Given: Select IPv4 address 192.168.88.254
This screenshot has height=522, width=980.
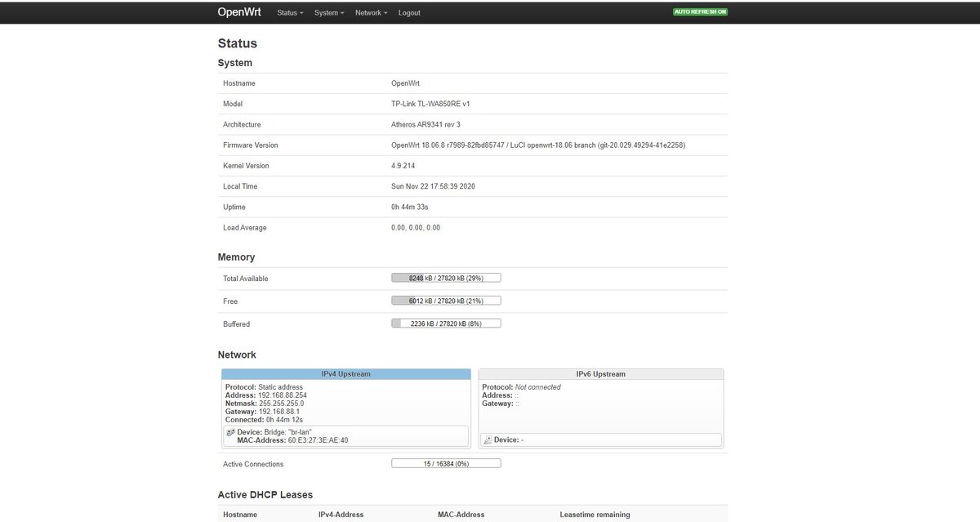Looking at the screenshot, I should (283, 395).
